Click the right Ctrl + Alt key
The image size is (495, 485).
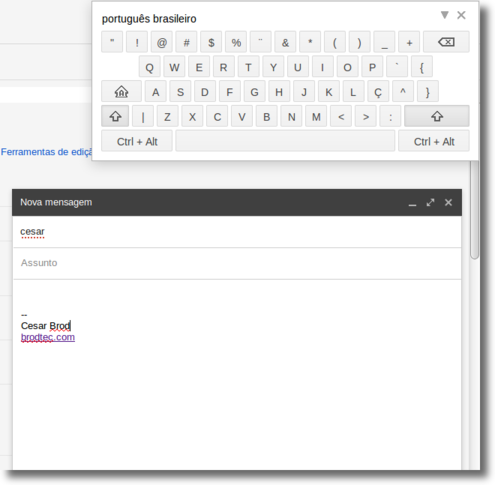434,141
